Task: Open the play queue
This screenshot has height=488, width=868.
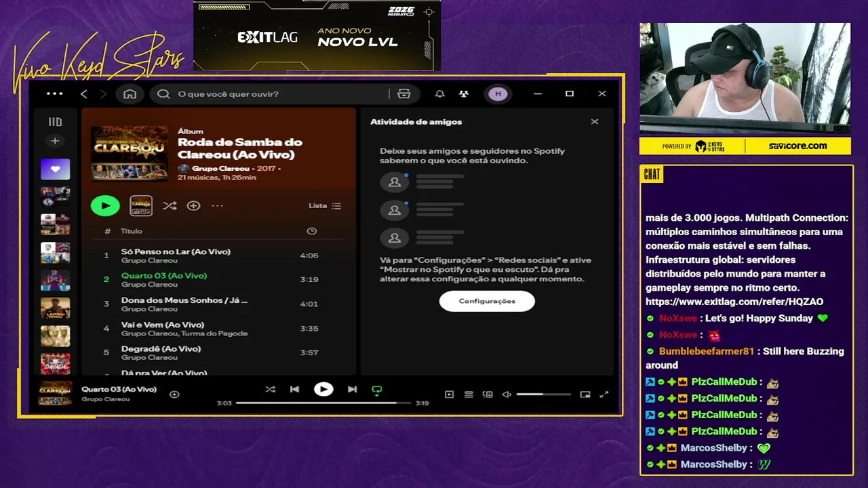Action: pos(469,394)
